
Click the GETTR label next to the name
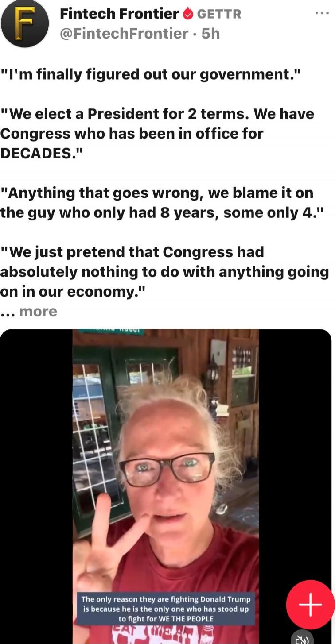[x=219, y=14]
